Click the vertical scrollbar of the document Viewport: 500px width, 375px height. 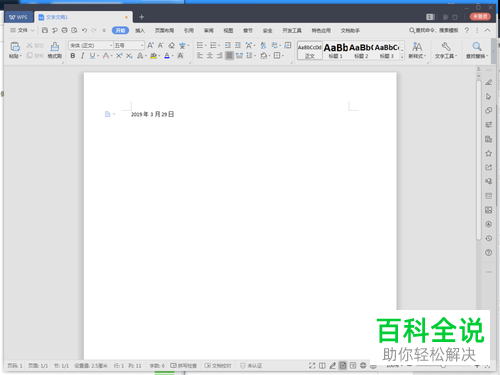click(479, 160)
